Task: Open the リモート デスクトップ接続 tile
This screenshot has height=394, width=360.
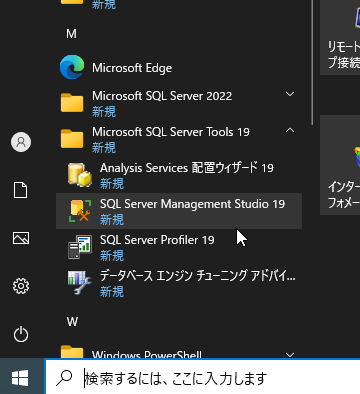Action: coord(340,37)
